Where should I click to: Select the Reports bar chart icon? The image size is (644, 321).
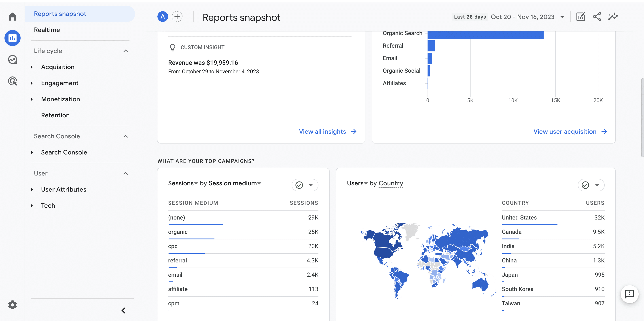pos(12,38)
